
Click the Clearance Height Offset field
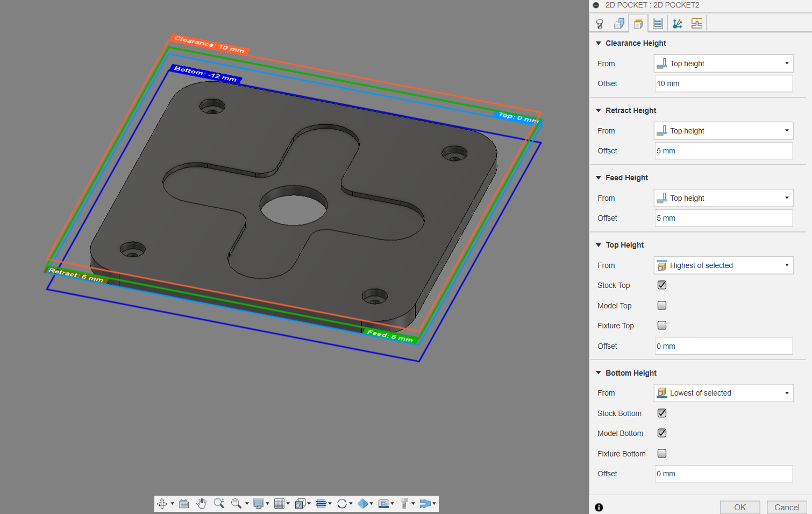click(723, 83)
